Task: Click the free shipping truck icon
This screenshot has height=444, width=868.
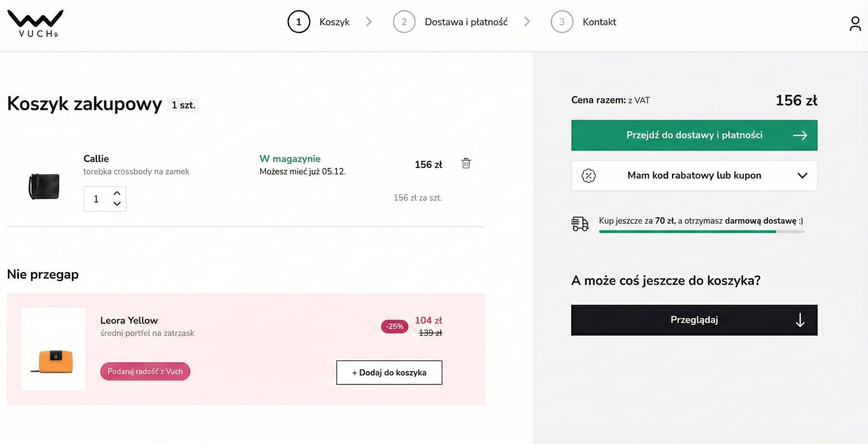Action: (580, 224)
